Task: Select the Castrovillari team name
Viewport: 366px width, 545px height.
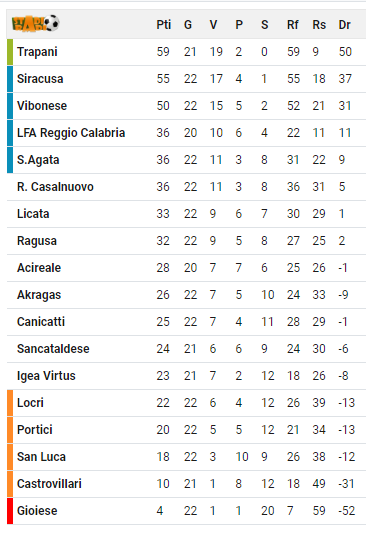Action: (x=49, y=484)
